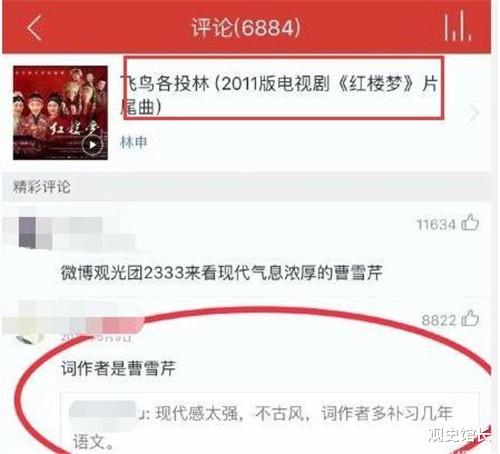Click the 8822 like count
500x454 pixels.
438,320
